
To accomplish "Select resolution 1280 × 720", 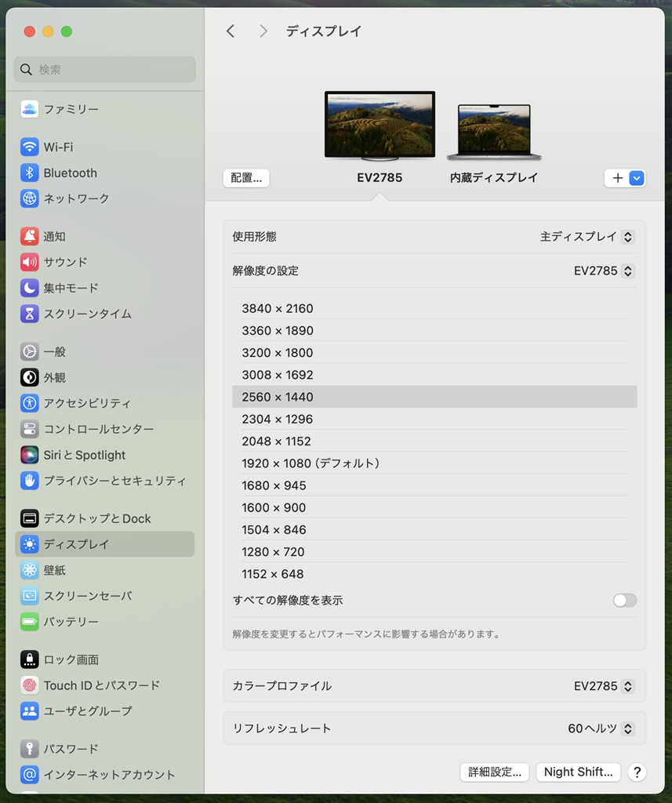I will [434, 551].
